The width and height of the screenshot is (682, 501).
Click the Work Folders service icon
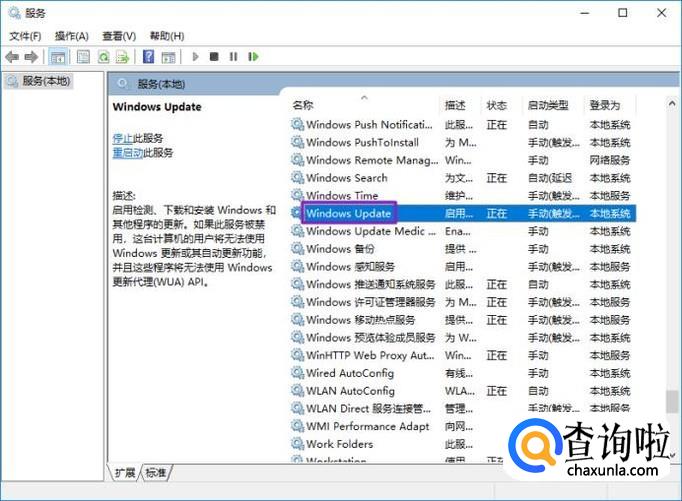click(298, 444)
